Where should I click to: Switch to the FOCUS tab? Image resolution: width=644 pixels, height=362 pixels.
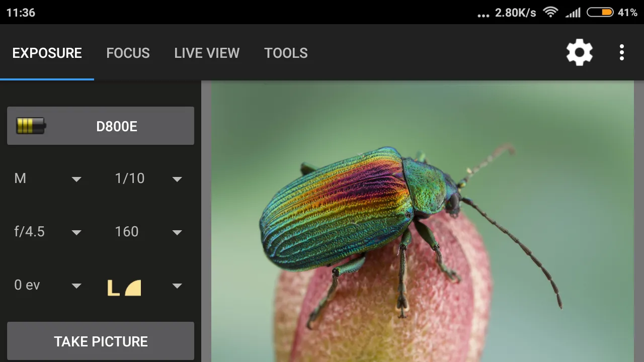[x=128, y=53]
